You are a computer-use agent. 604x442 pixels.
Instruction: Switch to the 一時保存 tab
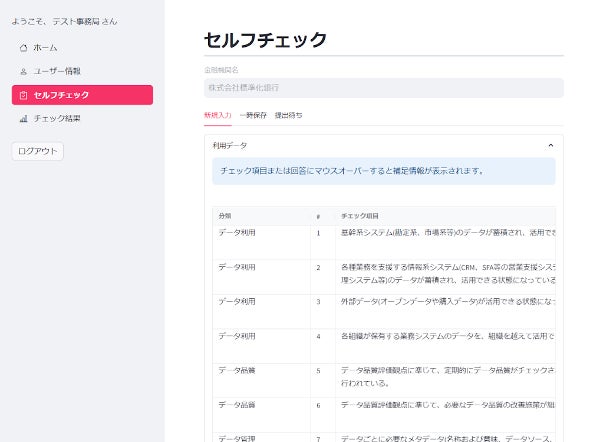253,115
